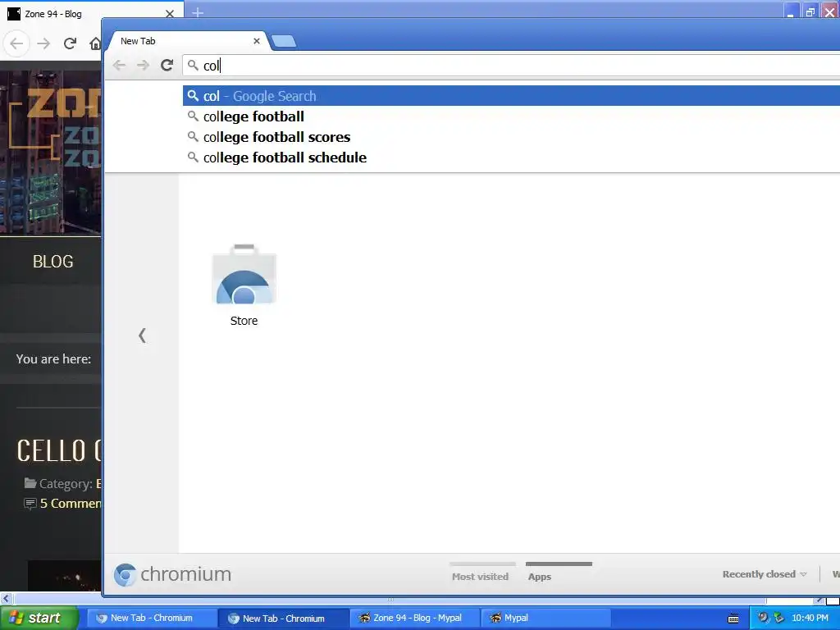The image size is (840, 630).
Task: Click the Chromium logo in the footer
Action: (x=172, y=574)
